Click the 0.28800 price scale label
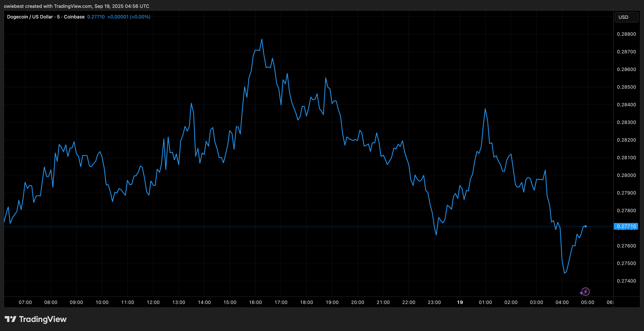644x331 pixels. [x=626, y=34]
